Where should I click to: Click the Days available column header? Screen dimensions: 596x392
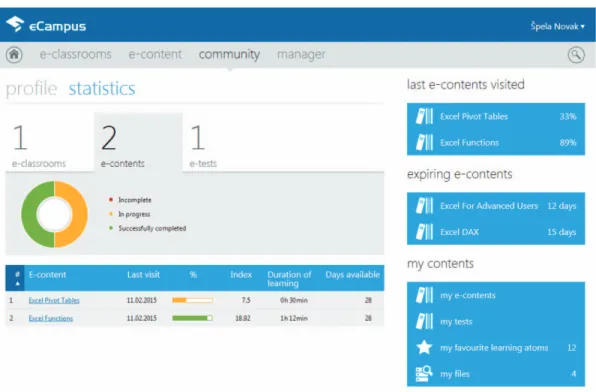pyautogui.click(x=352, y=275)
